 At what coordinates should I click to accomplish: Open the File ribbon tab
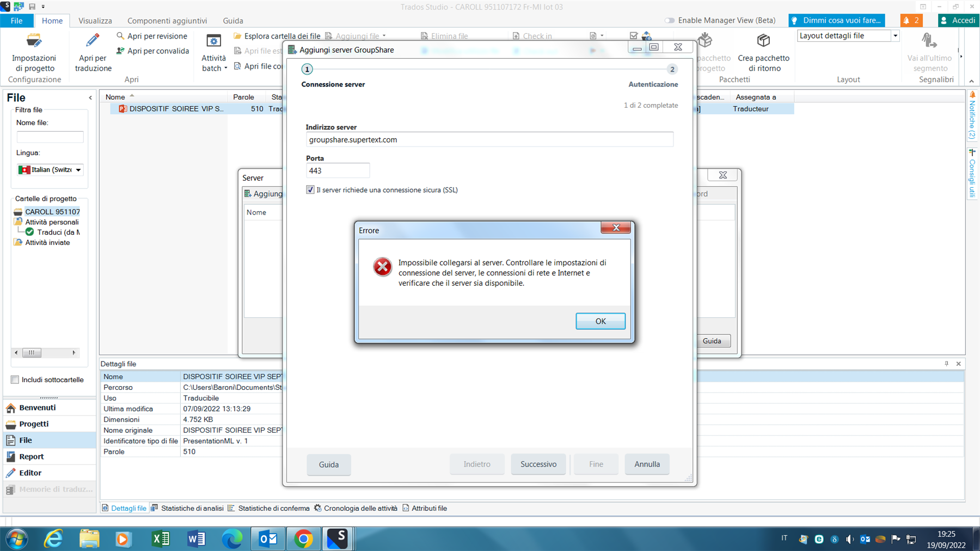pyautogui.click(x=17, y=21)
